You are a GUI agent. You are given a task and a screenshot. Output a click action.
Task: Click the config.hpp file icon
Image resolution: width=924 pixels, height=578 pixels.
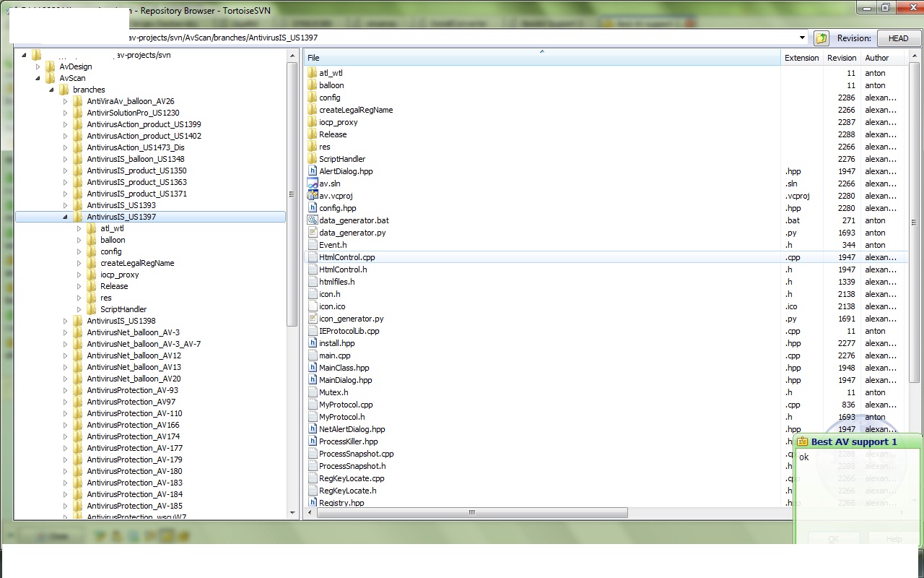pos(313,208)
